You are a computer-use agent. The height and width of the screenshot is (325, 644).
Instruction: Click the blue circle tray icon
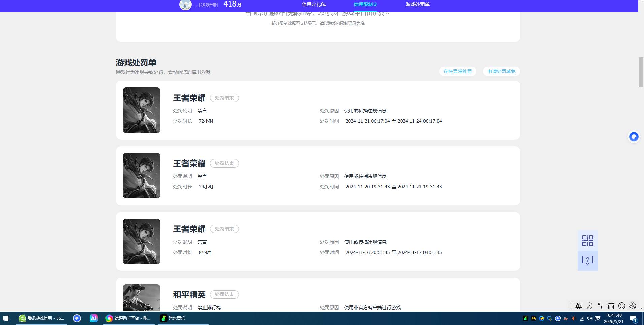(558, 318)
